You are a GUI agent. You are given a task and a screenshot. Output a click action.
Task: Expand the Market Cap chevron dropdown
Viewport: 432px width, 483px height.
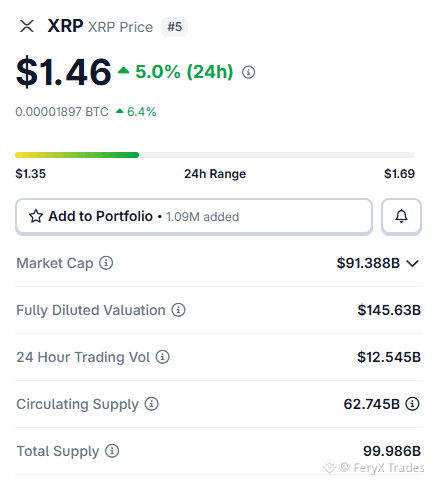[412, 263]
